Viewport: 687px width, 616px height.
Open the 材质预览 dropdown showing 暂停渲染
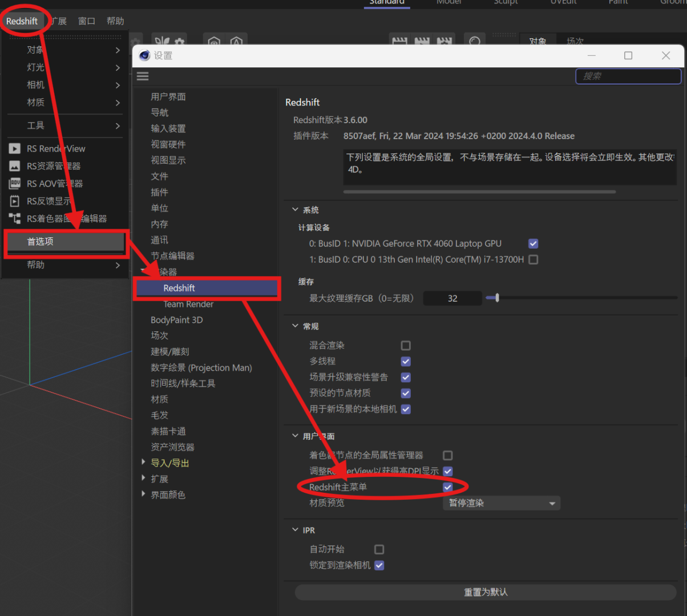point(502,504)
